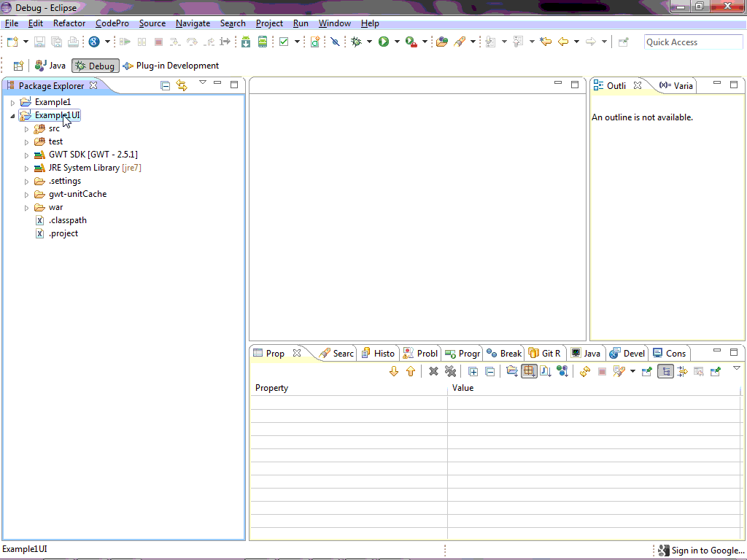This screenshot has height=560, width=747.
Task: Toggle the filter arrows icon in Properties toolbar
Action: click(682, 371)
